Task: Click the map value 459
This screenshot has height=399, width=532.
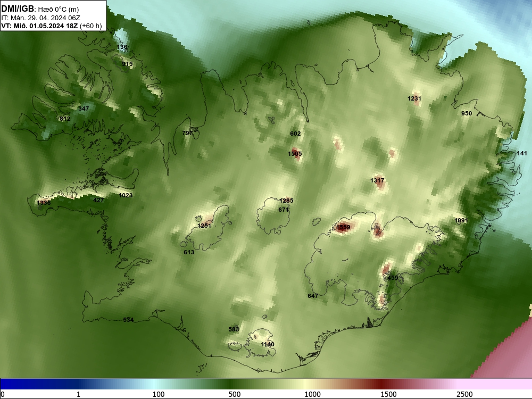Action: 393,278
